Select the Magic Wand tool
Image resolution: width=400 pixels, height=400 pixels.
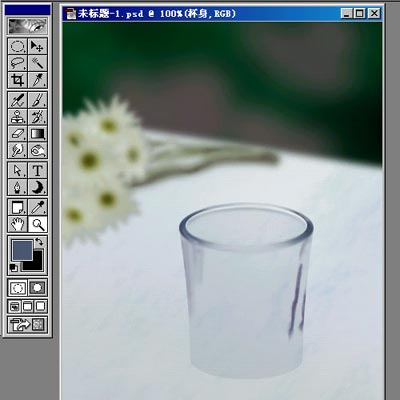coord(37,63)
